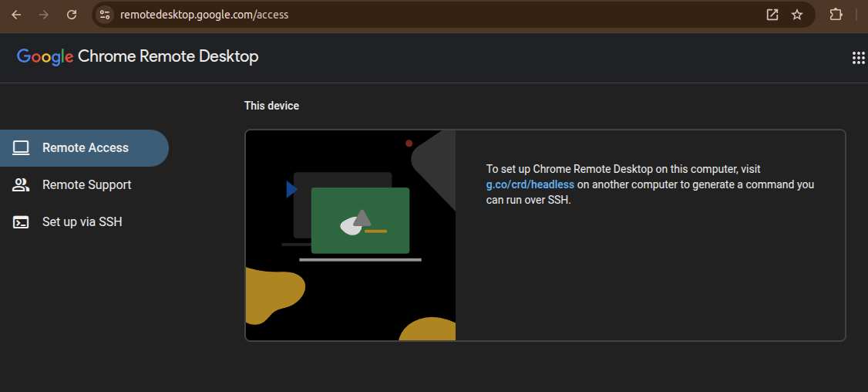
Task: Click the Set up via SSH terminal icon
Action: (x=21, y=221)
